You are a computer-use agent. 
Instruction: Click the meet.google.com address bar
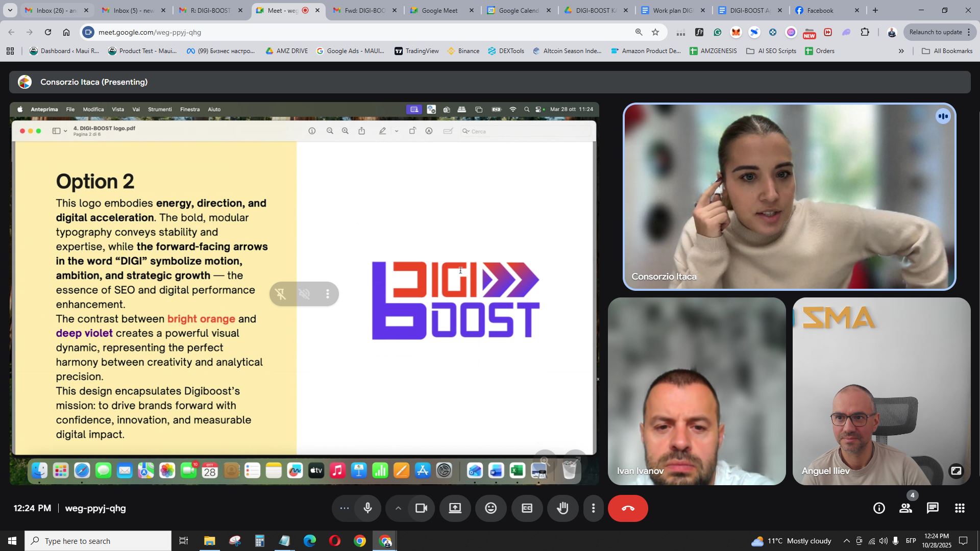pyautogui.click(x=357, y=32)
